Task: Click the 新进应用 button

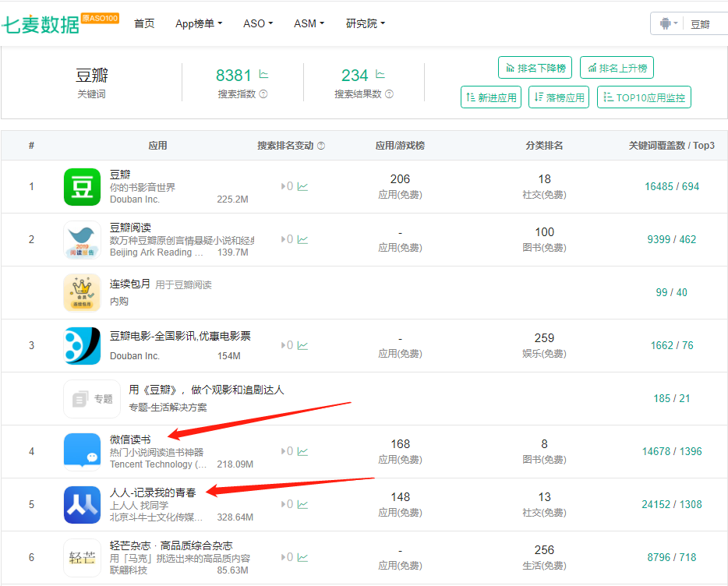Action: [x=491, y=97]
